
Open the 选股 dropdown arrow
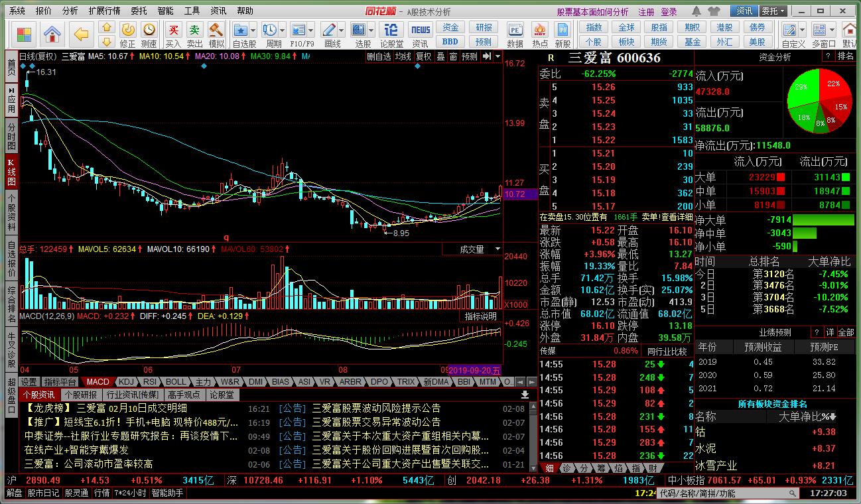click(x=371, y=29)
